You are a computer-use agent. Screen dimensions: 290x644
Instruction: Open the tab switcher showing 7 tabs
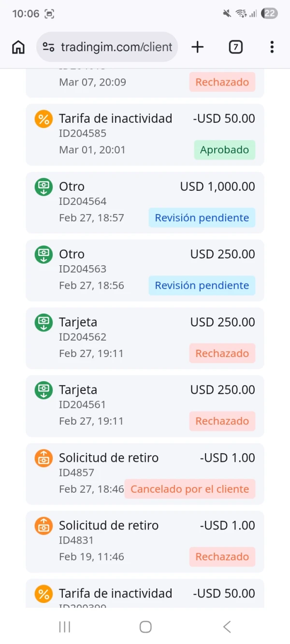[235, 47]
